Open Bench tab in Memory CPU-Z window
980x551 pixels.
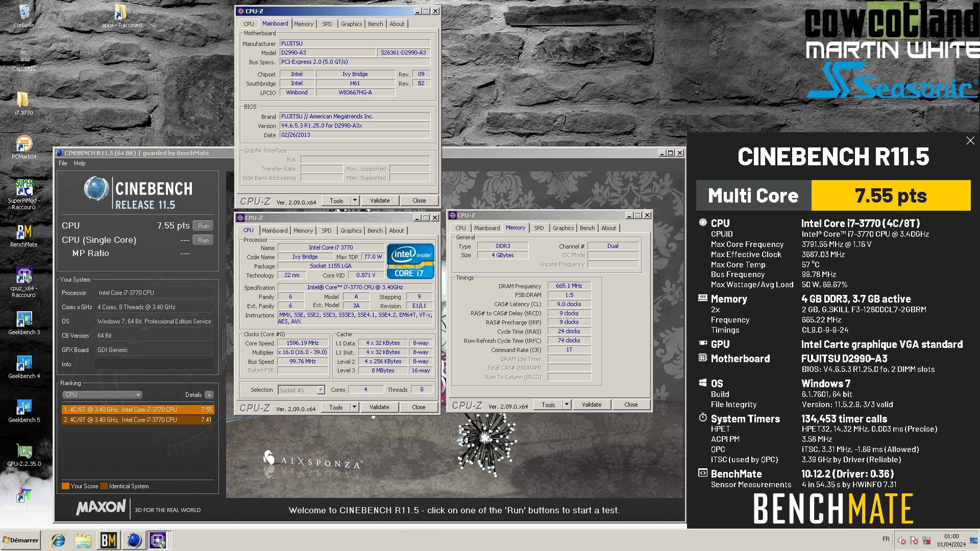[587, 228]
